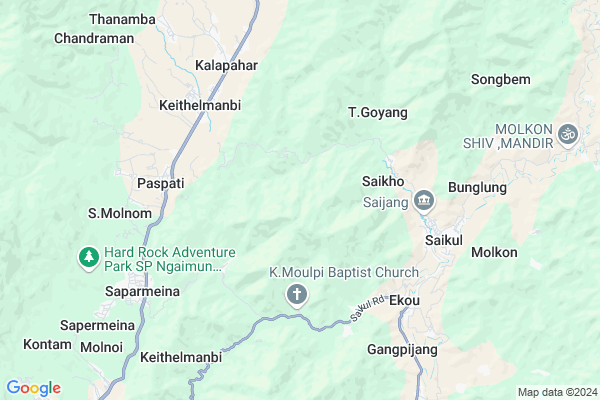Select the Paspati village label

point(161,183)
